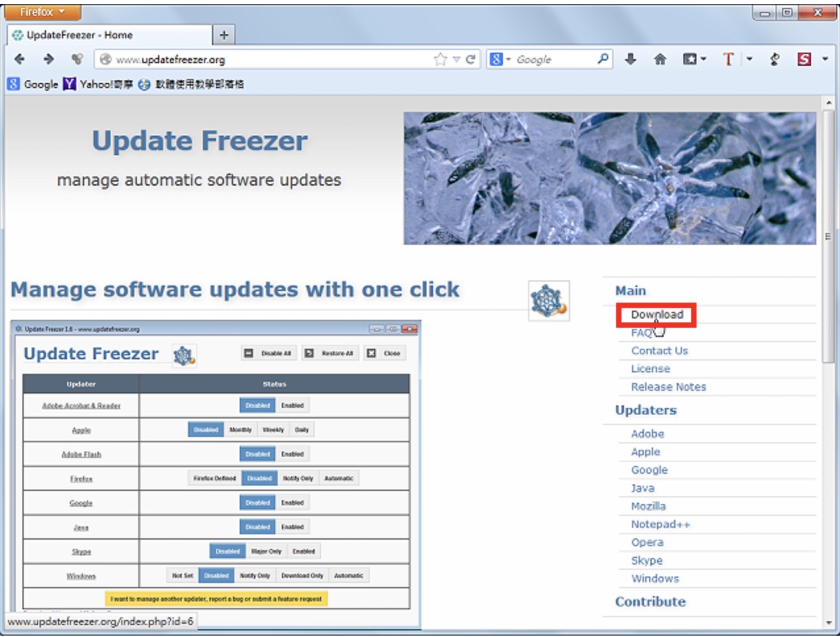The image size is (840, 637).
Task: Click the scrollbar down arrow
Action: tap(828, 623)
